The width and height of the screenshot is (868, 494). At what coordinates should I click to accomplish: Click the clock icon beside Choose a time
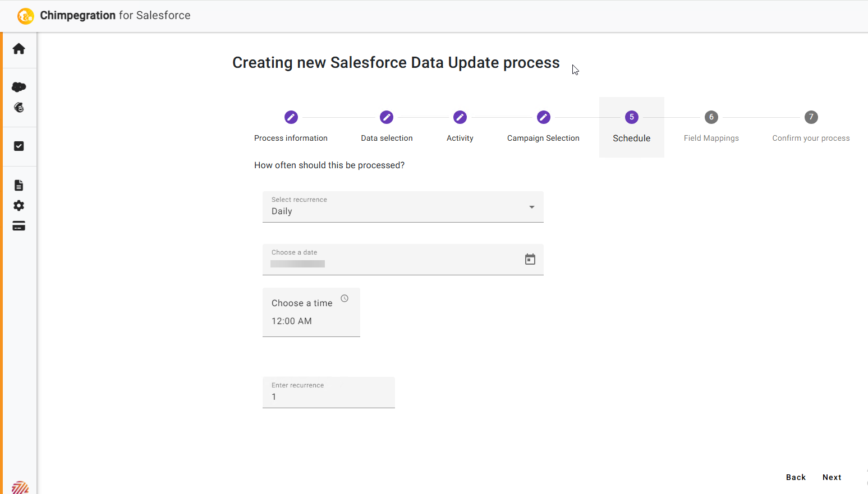(345, 298)
